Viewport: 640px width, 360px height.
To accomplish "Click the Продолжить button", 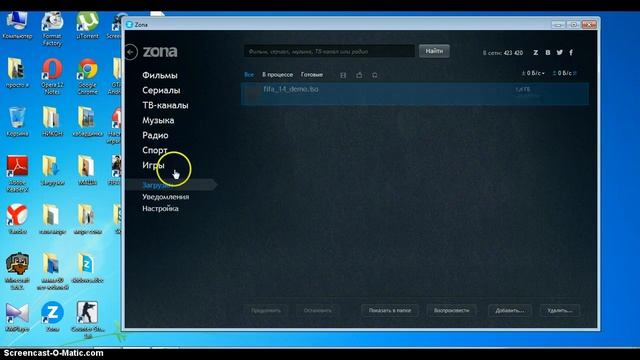I will (266, 311).
